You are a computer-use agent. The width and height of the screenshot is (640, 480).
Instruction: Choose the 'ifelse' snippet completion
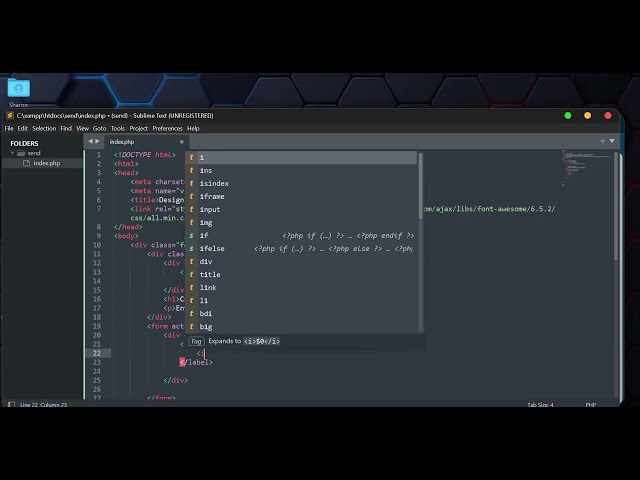pyautogui.click(x=301, y=249)
